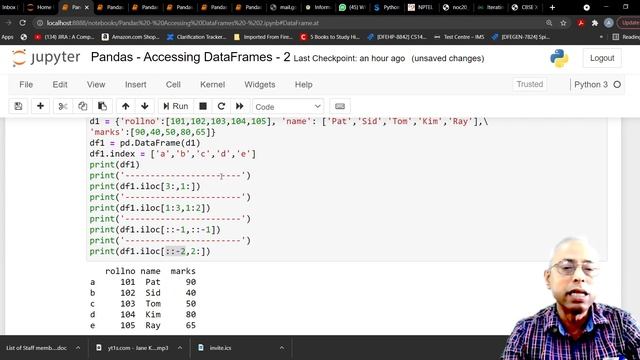
Task: Restart the kernel icon
Action: pyautogui.click(x=221, y=106)
